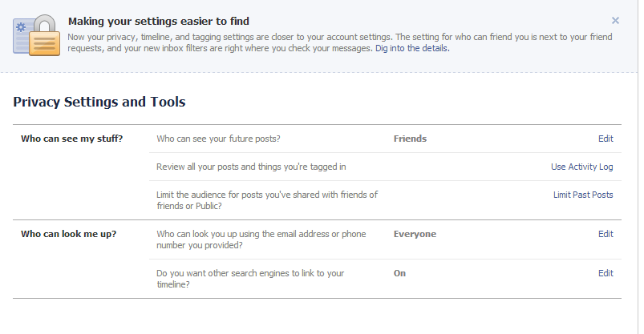
Task: Select the Who can see my stuff heading
Action: (x=72, y=139)
